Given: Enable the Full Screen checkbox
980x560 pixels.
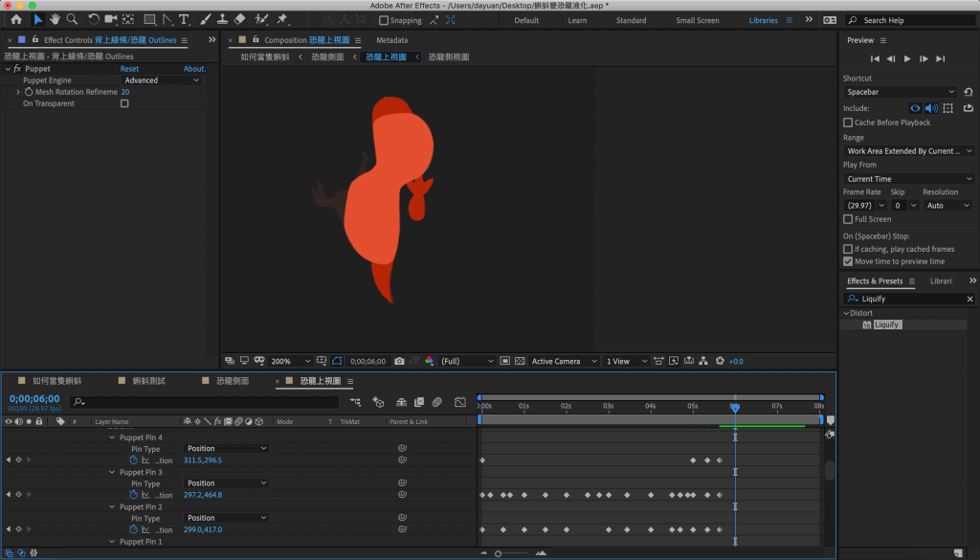Looking at the screenshot, I should click(848, 219).
